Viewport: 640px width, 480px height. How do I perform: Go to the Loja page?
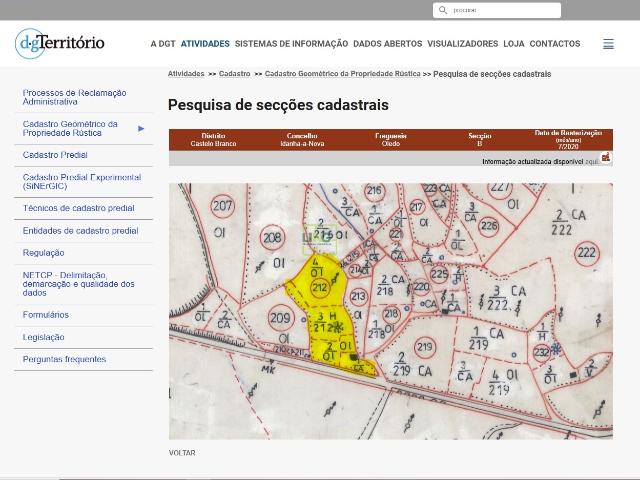coord(513,44)
